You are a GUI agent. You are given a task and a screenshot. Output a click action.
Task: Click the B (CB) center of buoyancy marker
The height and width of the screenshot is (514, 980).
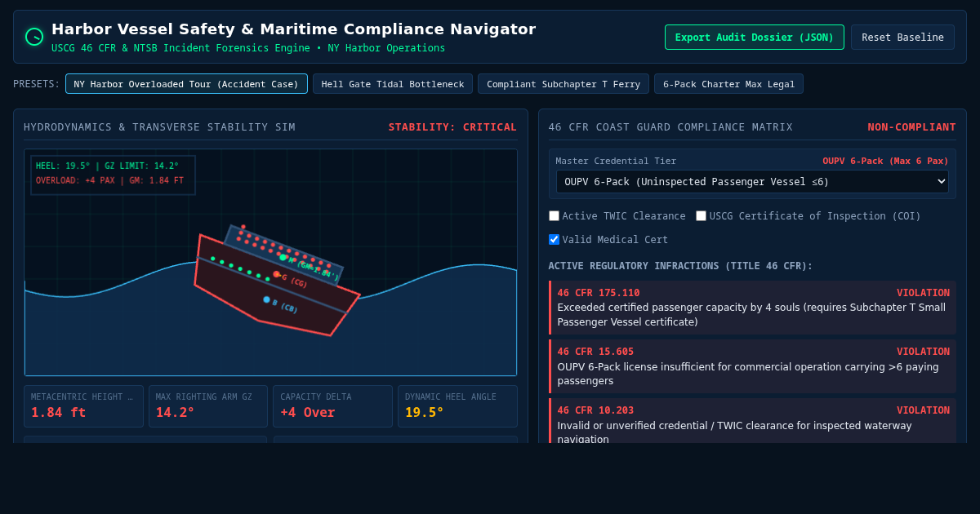[x=267, y=300]
